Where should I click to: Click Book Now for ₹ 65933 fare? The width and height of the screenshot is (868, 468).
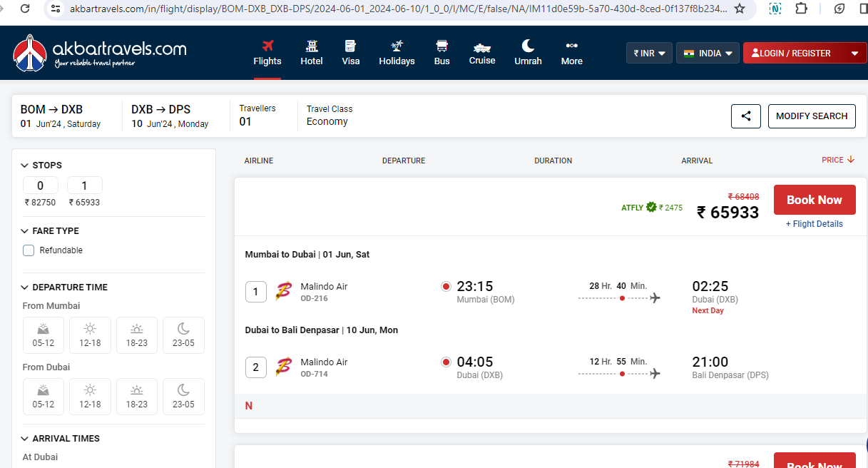(x=815, y=200)
